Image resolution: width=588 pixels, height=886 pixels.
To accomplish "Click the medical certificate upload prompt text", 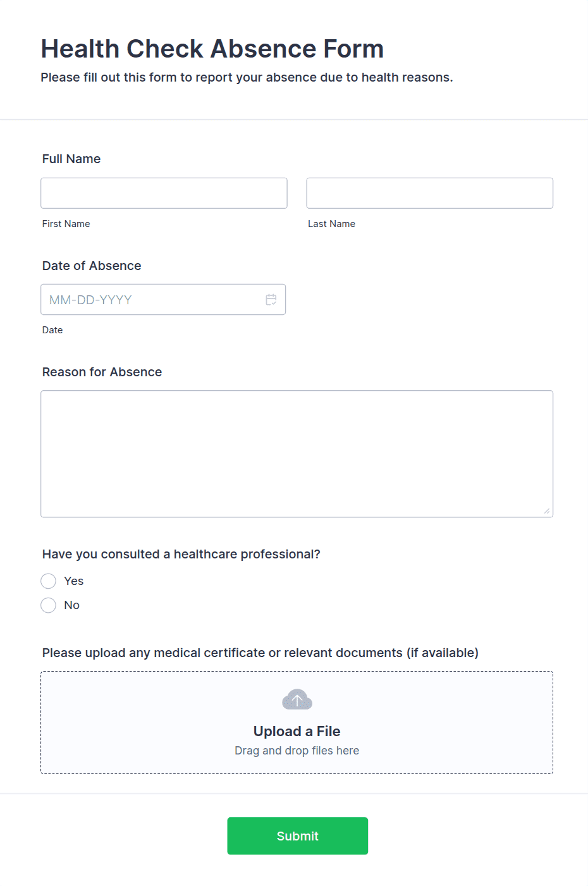I will (260, 653).
